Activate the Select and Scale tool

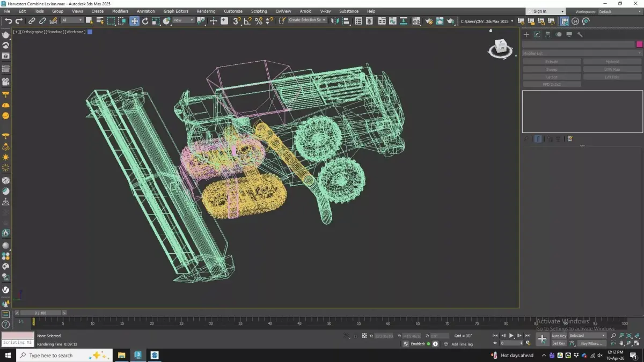point(156,21)
